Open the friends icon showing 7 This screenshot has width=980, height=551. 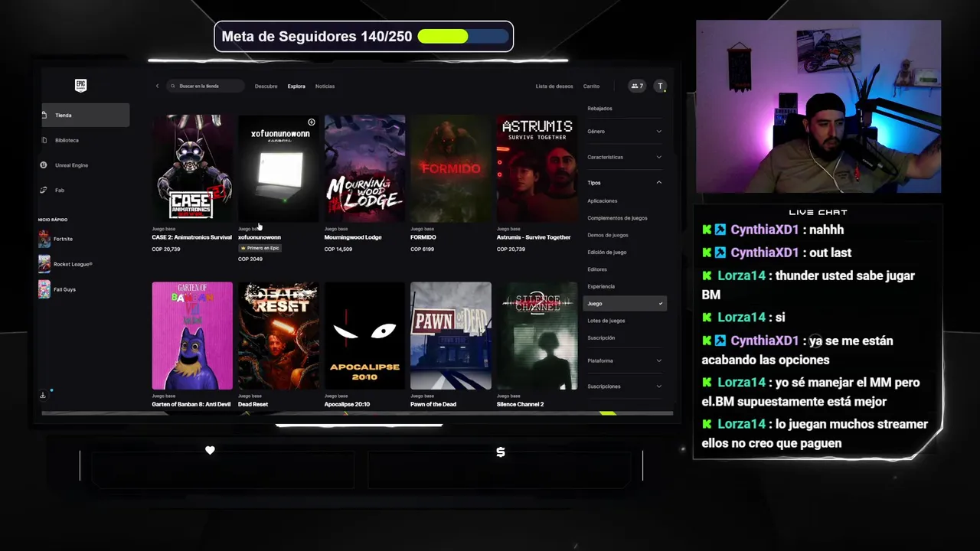[x=637, y=86]
